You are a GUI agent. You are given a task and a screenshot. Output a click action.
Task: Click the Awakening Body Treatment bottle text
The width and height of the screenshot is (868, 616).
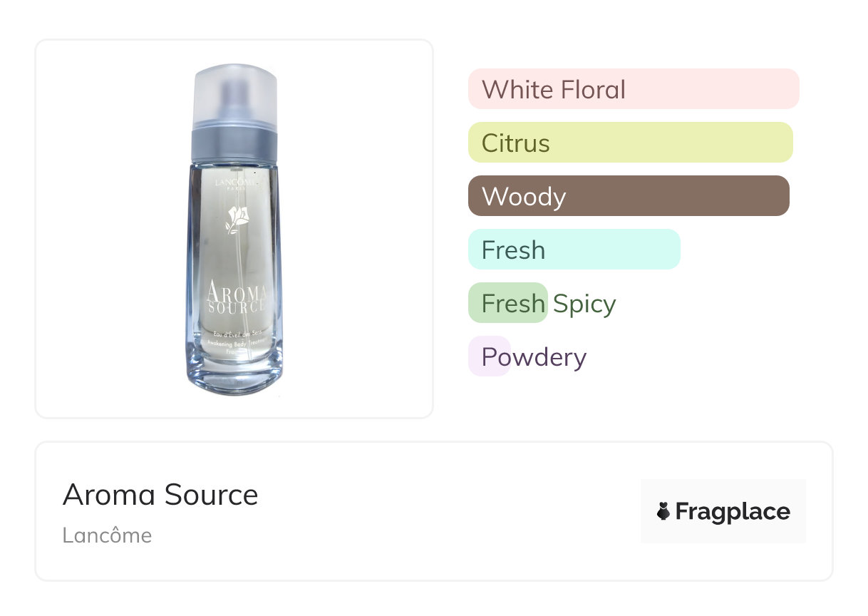237,343
